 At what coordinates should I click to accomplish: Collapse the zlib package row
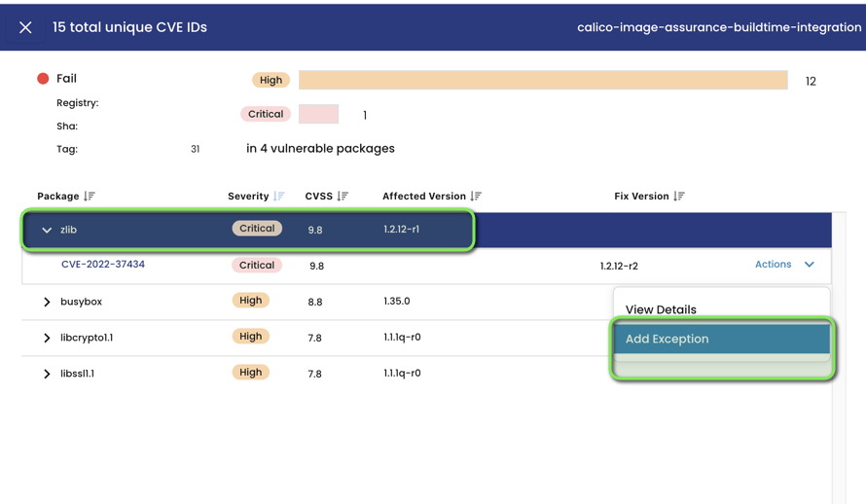47,231
